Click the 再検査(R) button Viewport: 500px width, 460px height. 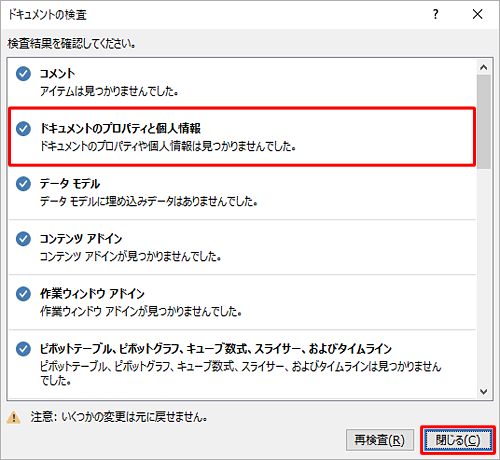click(x=380, y=440)
